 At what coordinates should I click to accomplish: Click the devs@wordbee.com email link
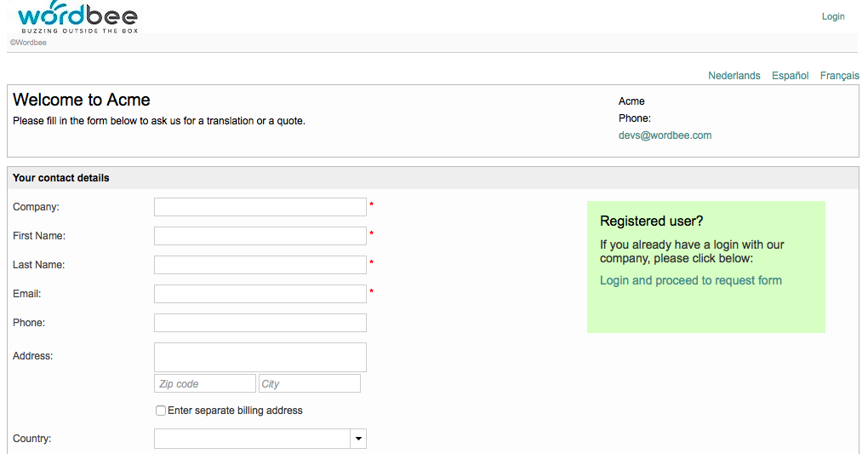(x=665, y=135)
